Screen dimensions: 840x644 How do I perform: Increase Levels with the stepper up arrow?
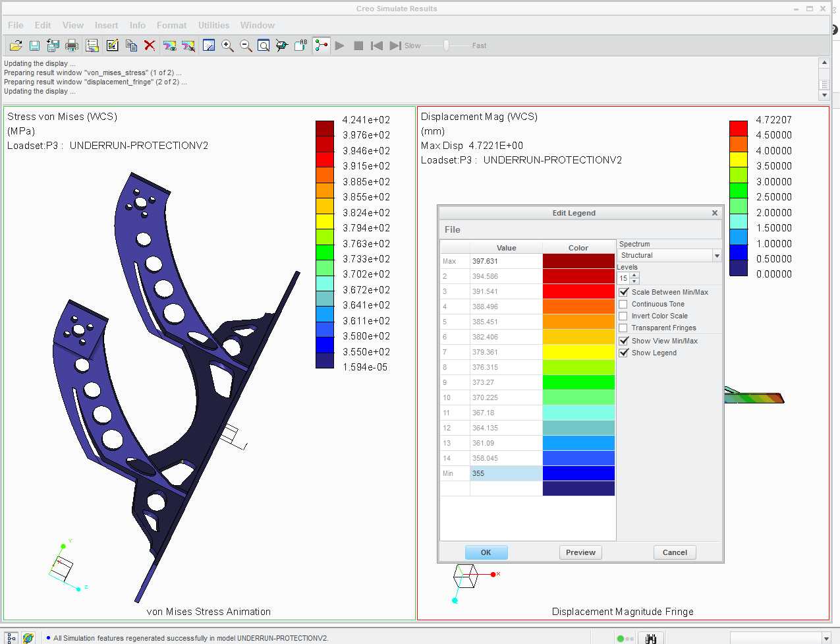click(x=634, y=275)
